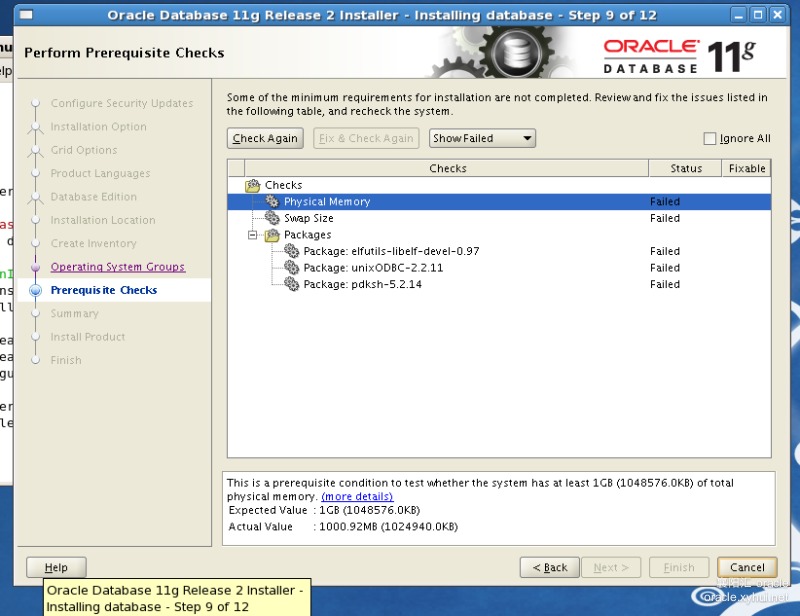Click the pdksh package gear icon
The image size is (800, 616).
(291, 284)
